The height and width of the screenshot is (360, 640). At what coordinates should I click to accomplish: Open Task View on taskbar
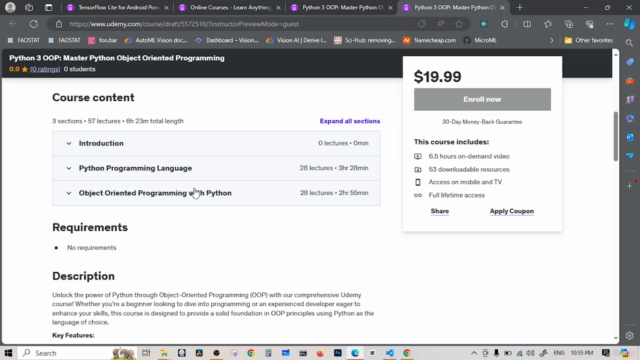(146, 353)
